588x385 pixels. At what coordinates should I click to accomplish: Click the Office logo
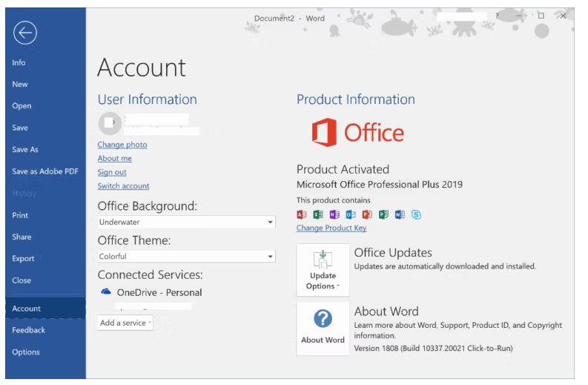click(x=357, y=133)
